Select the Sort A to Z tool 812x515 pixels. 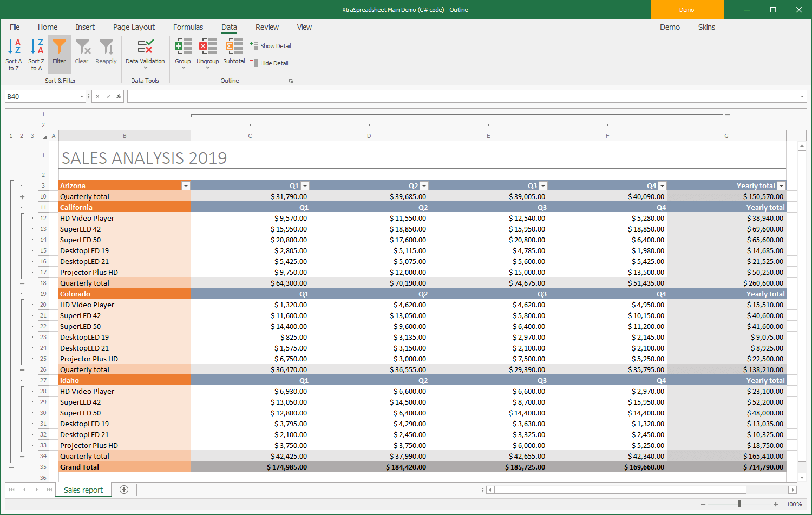[14, 54]
